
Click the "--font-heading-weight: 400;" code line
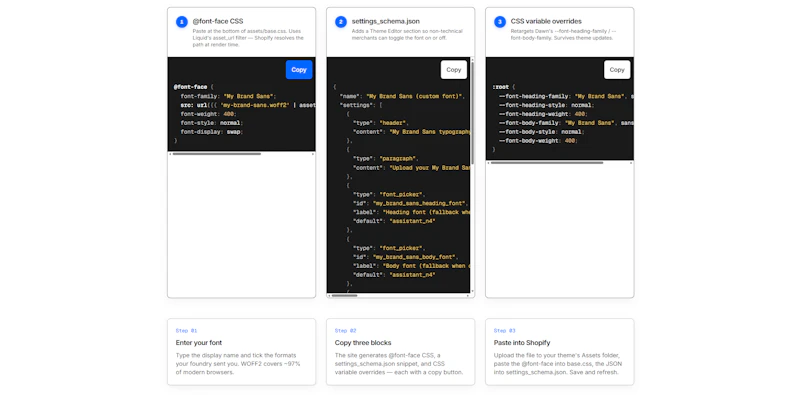[543, 114]
